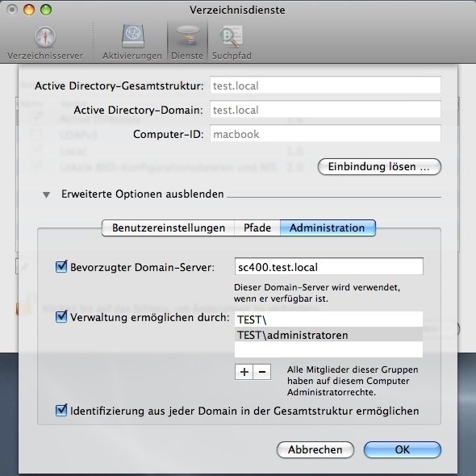The height and width of the screenshot is (476, 476).
Task: Switch to the Pfade tab
Action: [257, 228]
